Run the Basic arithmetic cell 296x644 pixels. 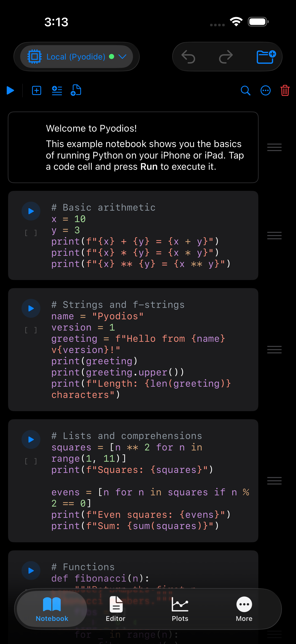click(31, 211)
